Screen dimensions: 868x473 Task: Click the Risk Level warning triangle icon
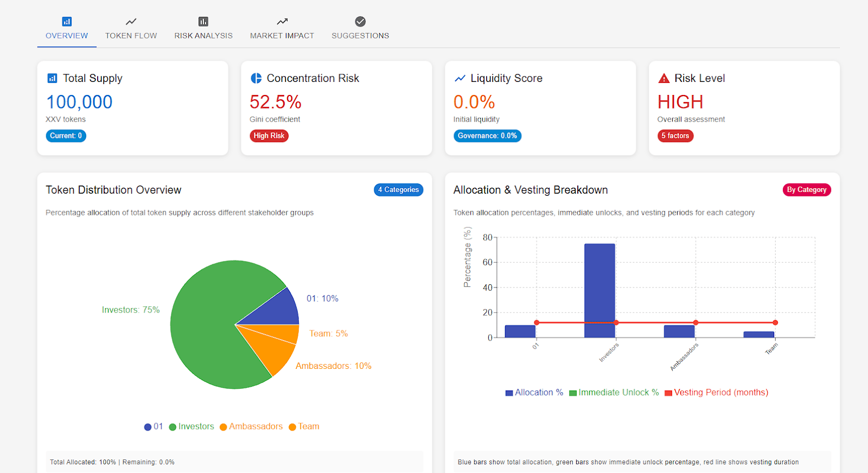pyautogui.click(x=664, y=78)
